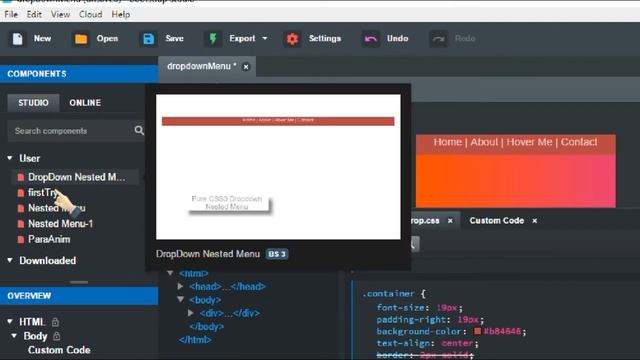Switch to the ONLINE components tab
The image size is (640, 360).
(x=85, y=103)
